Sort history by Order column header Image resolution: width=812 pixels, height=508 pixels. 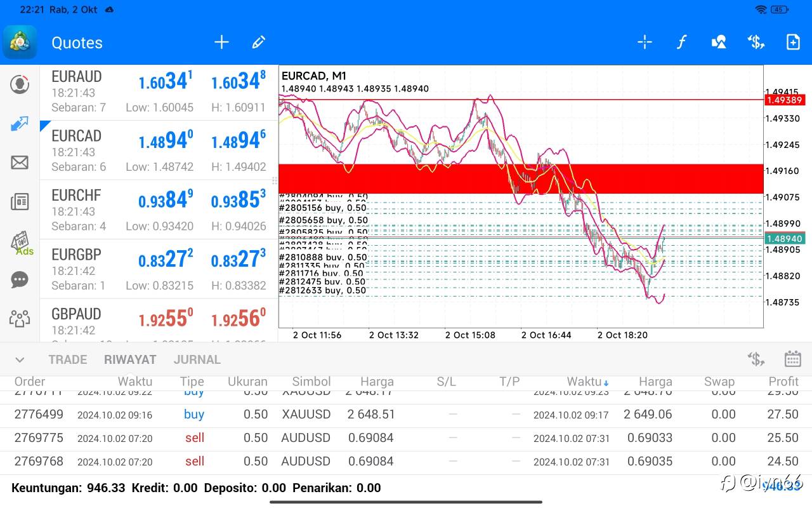(29, 382)
